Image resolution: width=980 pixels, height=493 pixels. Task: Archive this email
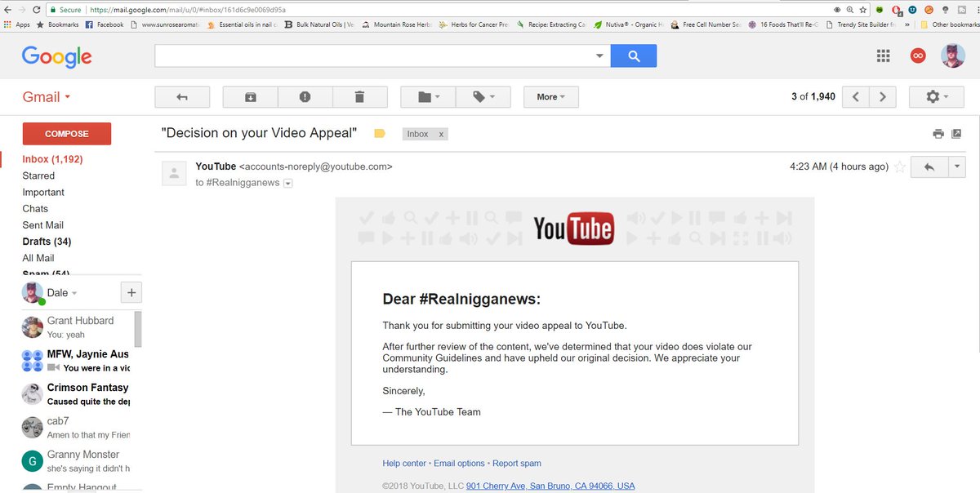tap(251, 97)
